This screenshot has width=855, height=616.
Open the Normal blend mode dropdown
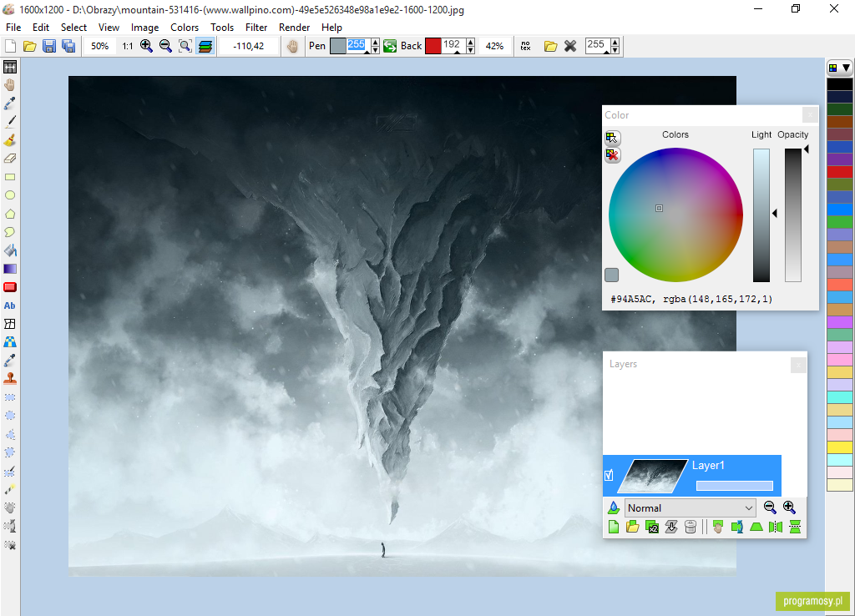pos(690,508)
